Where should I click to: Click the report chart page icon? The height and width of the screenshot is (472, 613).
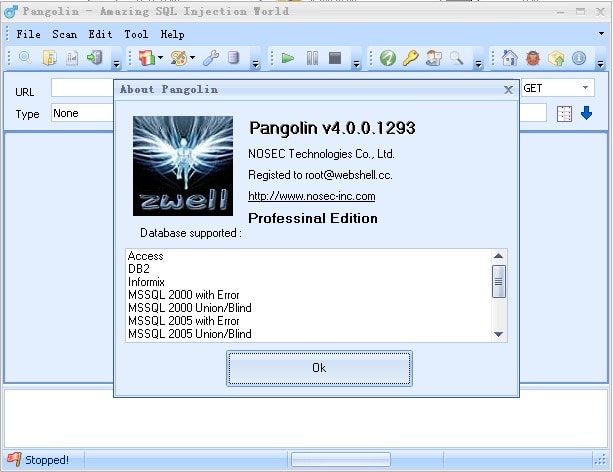72,58
